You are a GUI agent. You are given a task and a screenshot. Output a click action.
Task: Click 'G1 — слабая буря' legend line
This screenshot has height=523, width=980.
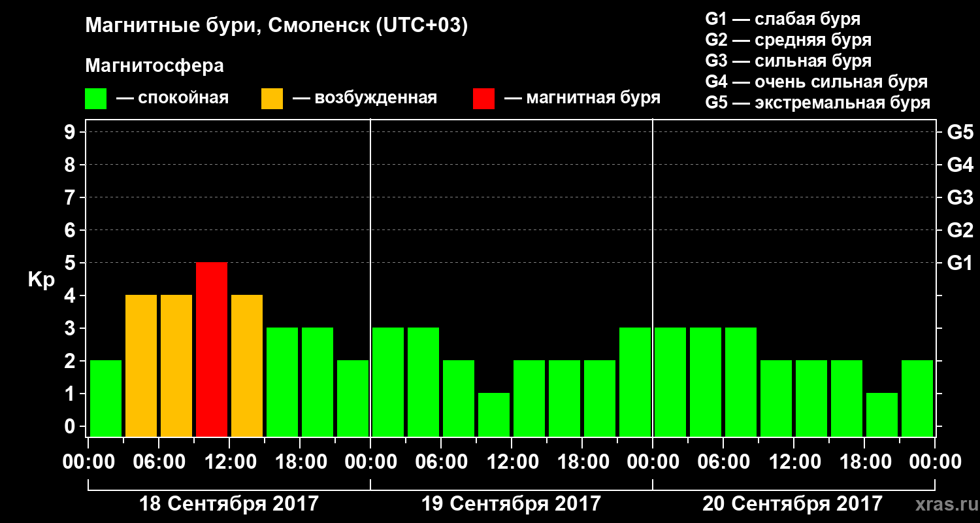click(x=783, y=19)
